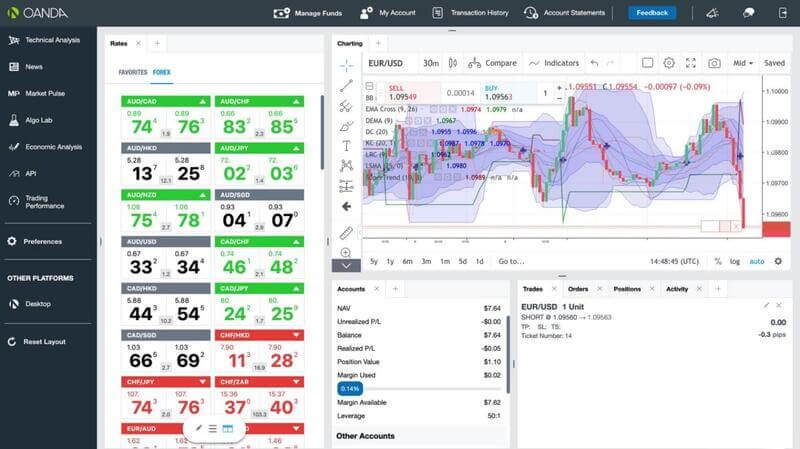Open My Account
The image size is (800, 449).
click(x=388, y=13)
